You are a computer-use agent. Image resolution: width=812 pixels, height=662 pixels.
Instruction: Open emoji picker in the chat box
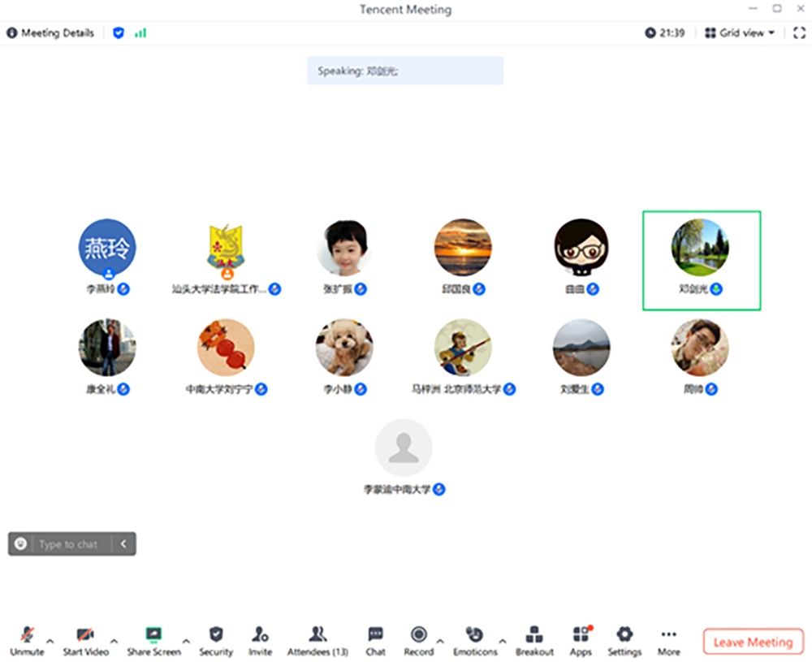tap(21, 544)
